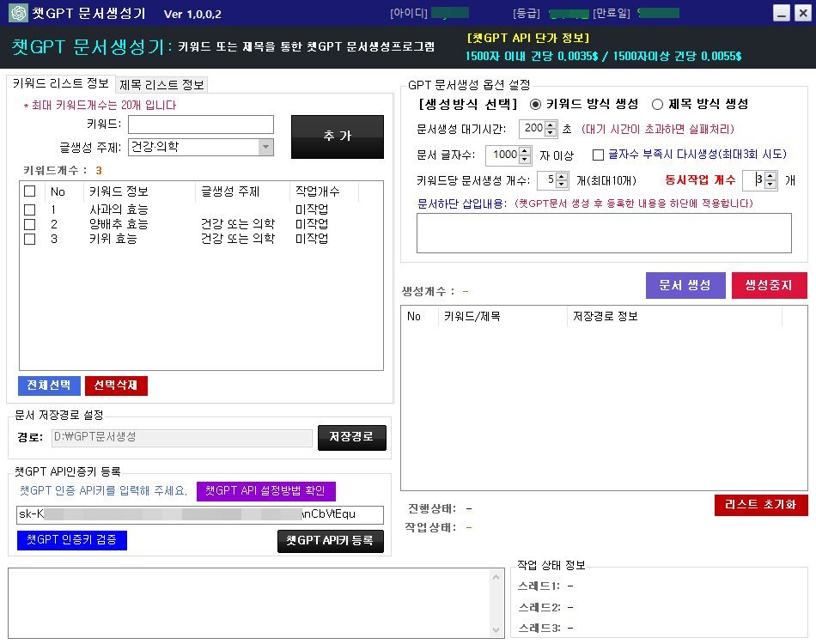The width and height of the screenshot is (816, 644).
Task: Switch to 키워드 리스트 정보 tab
Action: pyautogui.click(x=60, y=83)
